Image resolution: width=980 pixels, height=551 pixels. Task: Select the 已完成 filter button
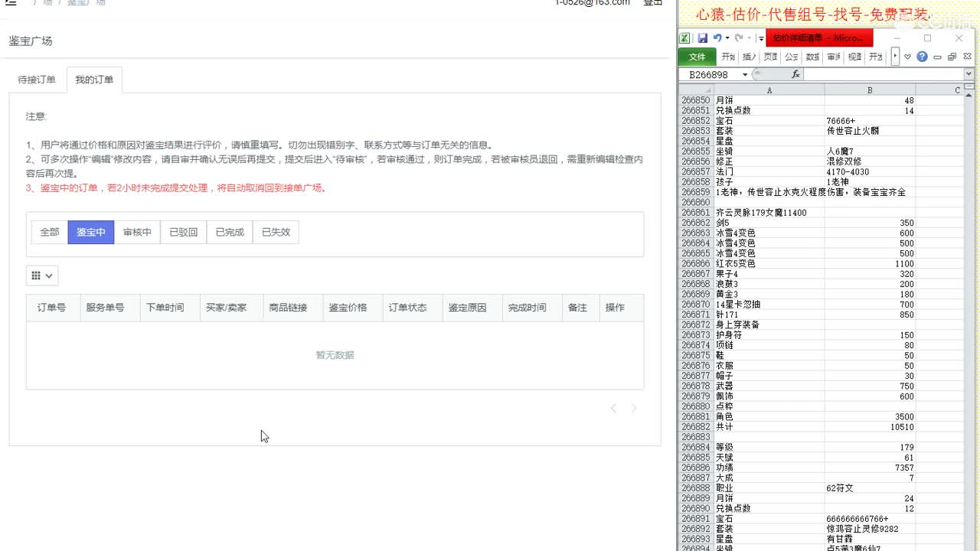[x=230, y=232]
